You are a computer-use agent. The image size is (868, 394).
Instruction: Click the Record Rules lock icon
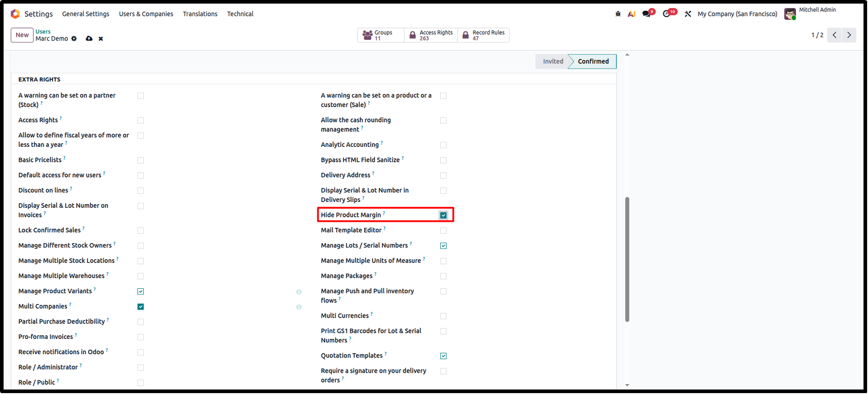tap(465, 35)
